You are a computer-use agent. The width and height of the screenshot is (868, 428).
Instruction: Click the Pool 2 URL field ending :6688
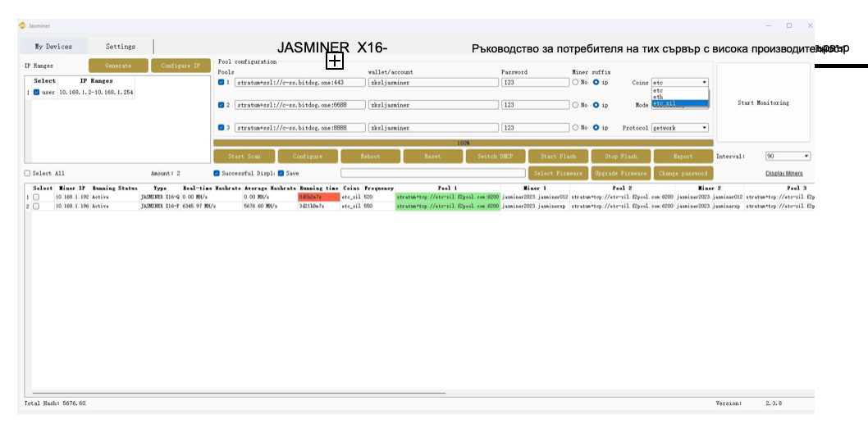coord(300,105)
